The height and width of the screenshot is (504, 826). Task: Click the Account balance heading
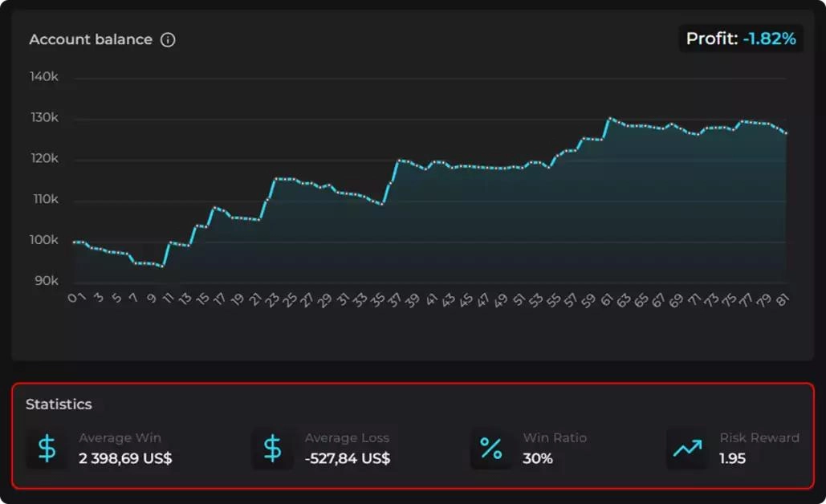coord(91,39)
